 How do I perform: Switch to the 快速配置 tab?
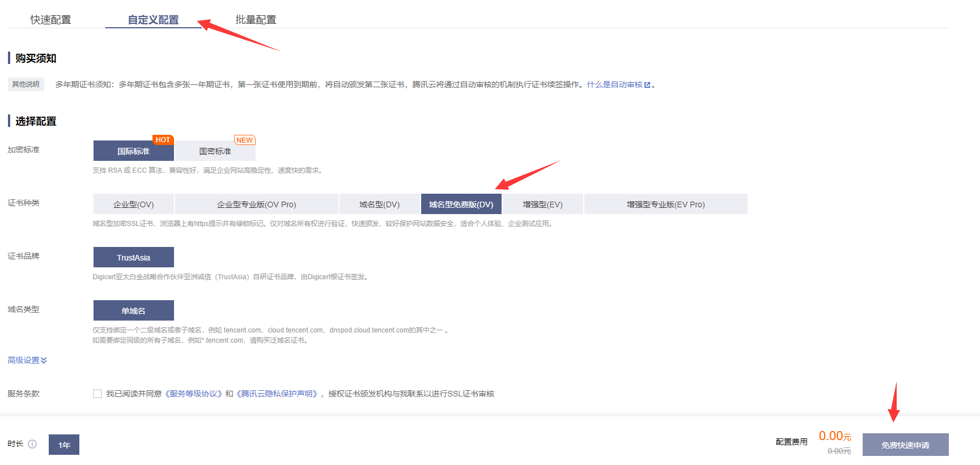tap(50, 20)
